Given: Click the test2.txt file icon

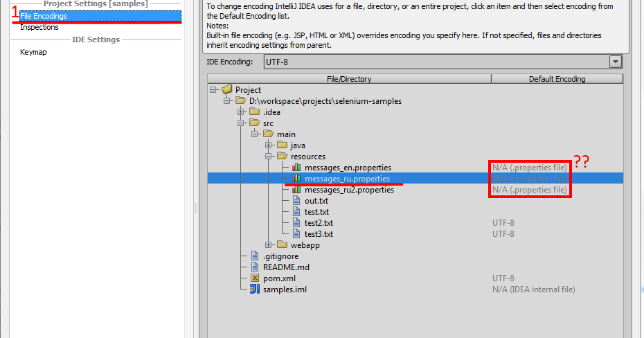Looking at the screenshot, I should (x=296, y=222).
